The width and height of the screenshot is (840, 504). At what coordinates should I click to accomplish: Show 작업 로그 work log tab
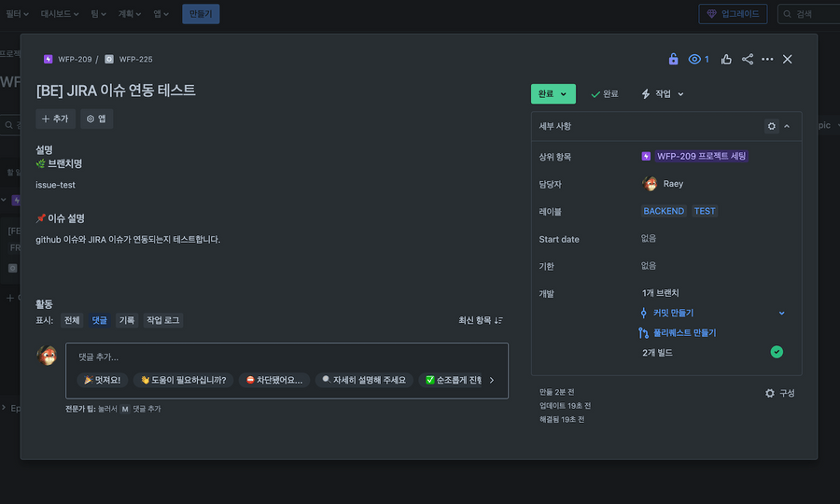tap(162, 320)
